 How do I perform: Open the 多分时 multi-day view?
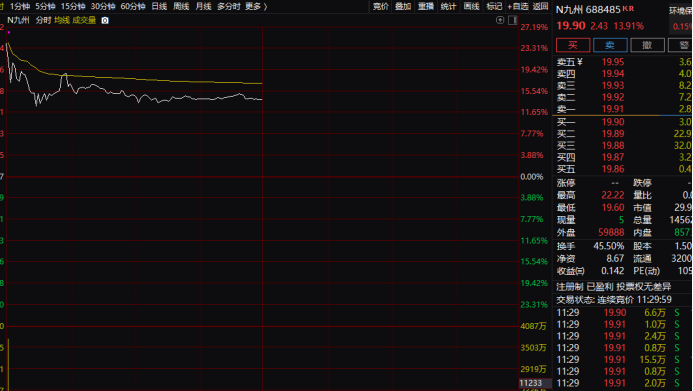(x=228, y=6)
